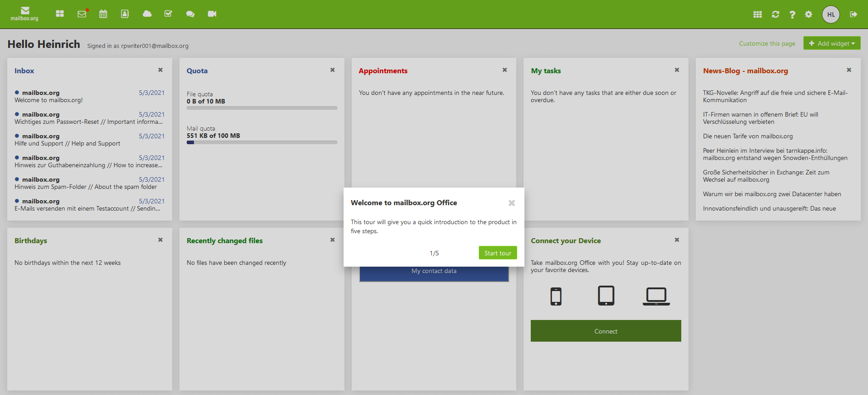This screenshot has height=395, width=868.
Task: Open Hilfe und Support email
Action: point(90,140)
